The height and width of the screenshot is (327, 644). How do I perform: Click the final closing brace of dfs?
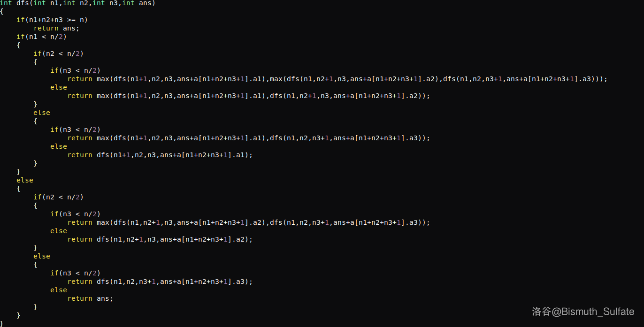pyautogui.click(x=2, y=323)
